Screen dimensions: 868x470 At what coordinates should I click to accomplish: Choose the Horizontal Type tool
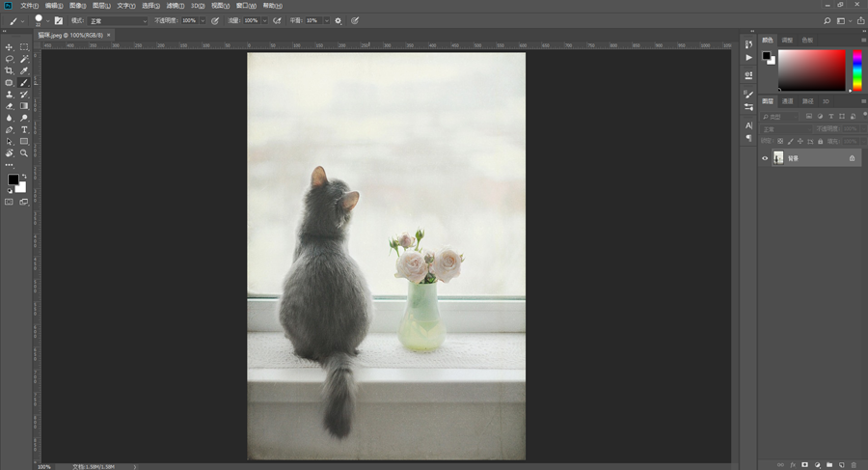[x=24, y=129]
